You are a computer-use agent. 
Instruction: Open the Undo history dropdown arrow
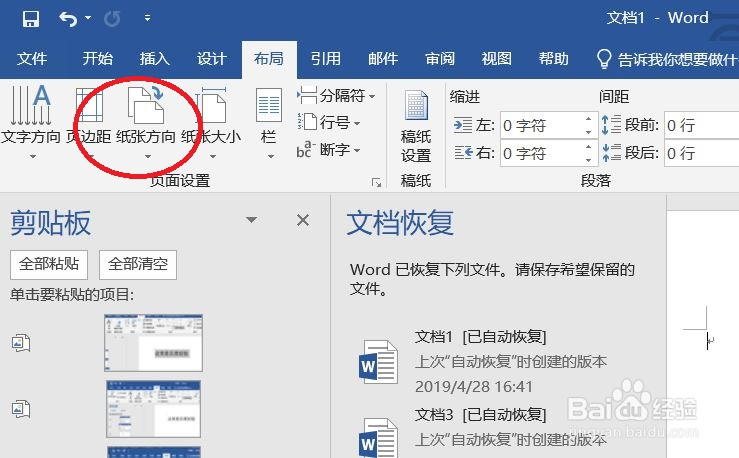tap(88, 18)
